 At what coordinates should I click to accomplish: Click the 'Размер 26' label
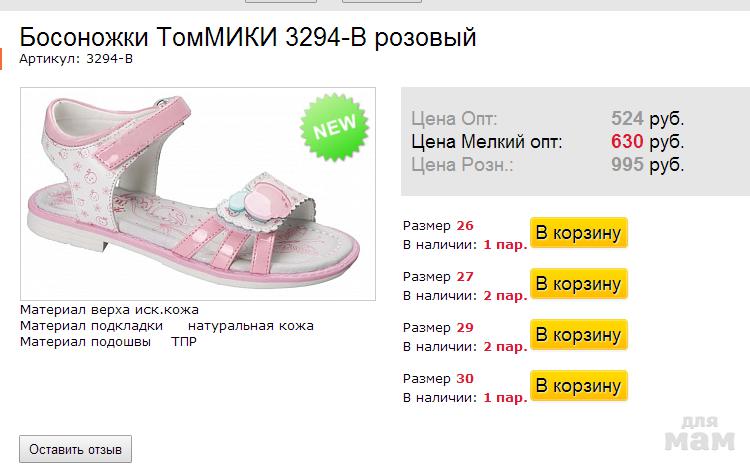[x=438, y=225]
